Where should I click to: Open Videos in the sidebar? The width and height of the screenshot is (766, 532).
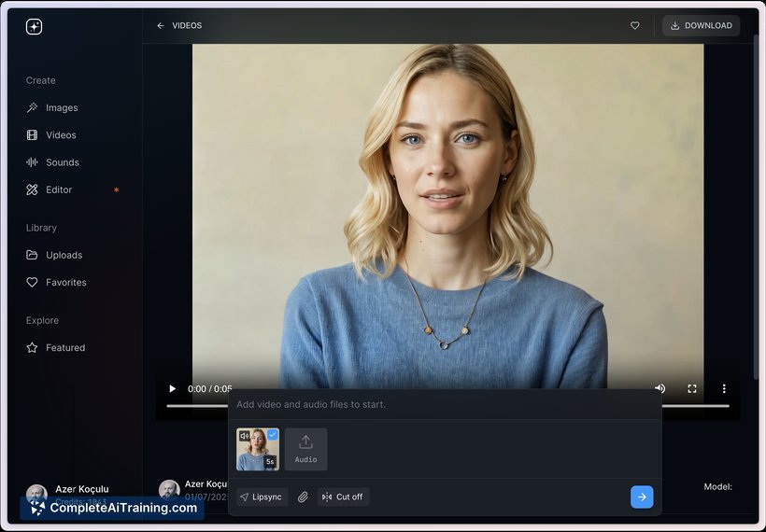pos(51,135)
